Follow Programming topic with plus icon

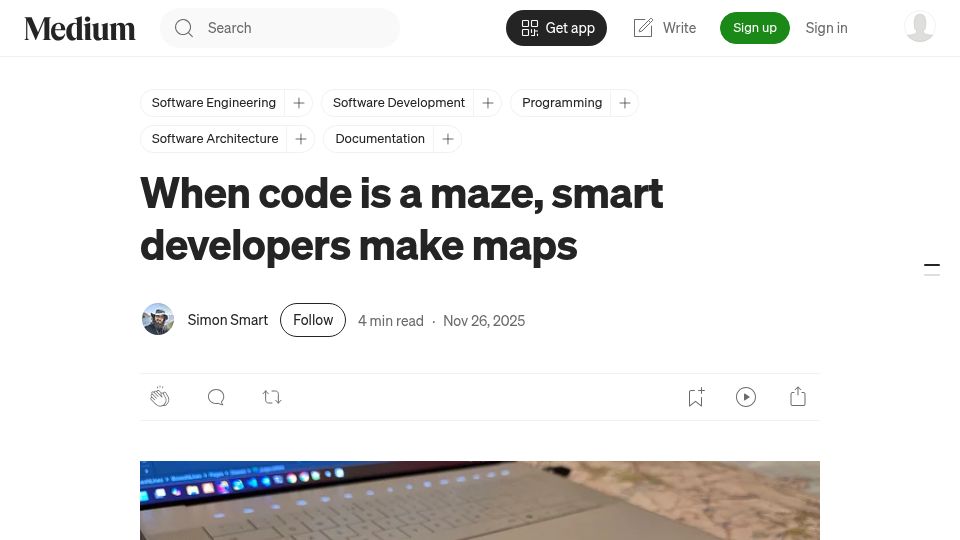pos(624,103)
